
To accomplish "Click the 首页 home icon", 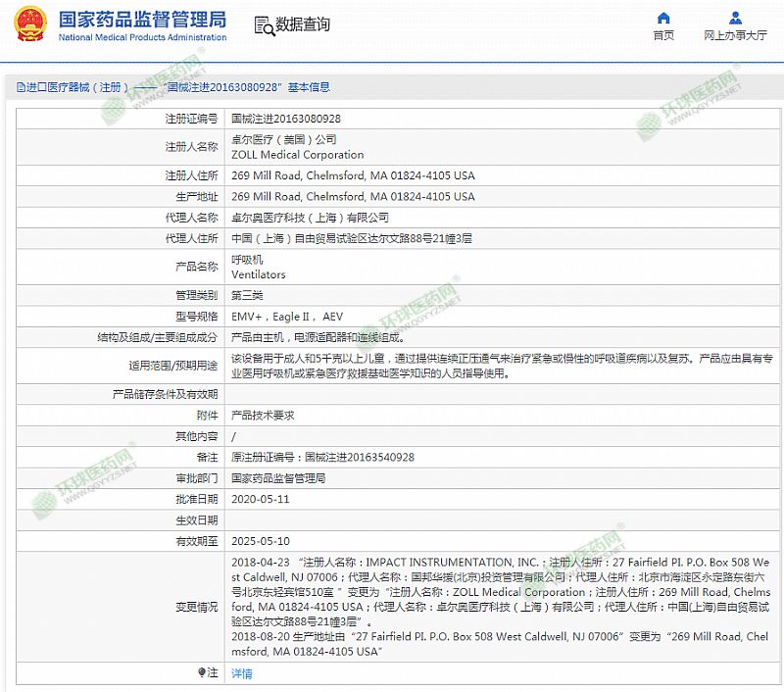I will (663, 19).
